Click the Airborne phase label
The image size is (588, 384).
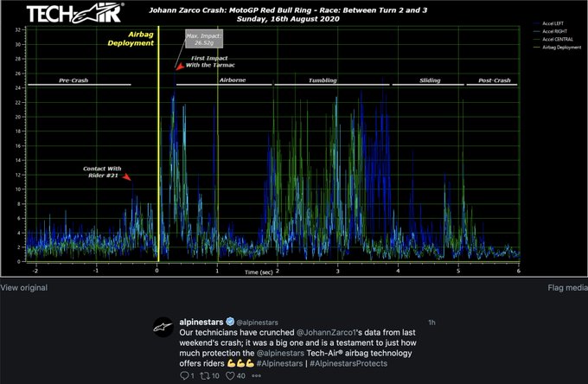click(x=233, y=80)
